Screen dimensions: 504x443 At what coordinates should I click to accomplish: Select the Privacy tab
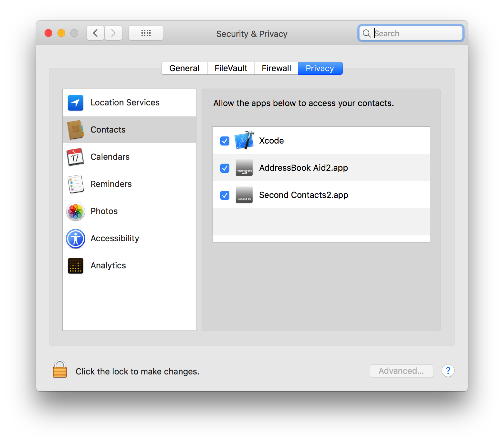click(320, 68)
